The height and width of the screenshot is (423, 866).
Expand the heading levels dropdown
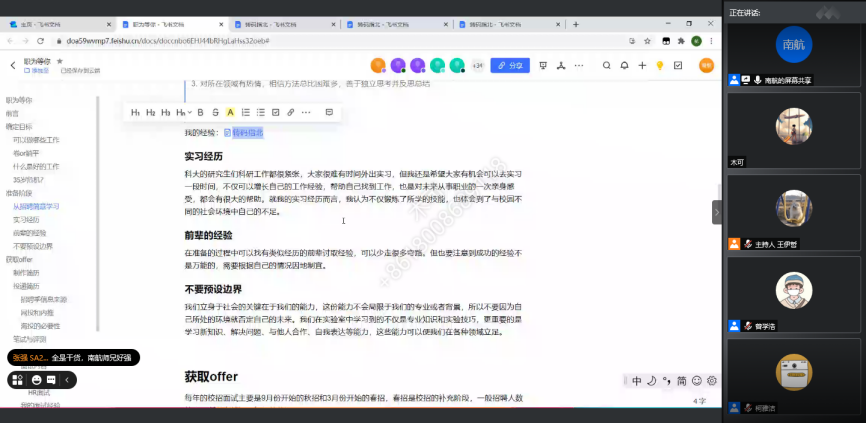coord(181,112)
